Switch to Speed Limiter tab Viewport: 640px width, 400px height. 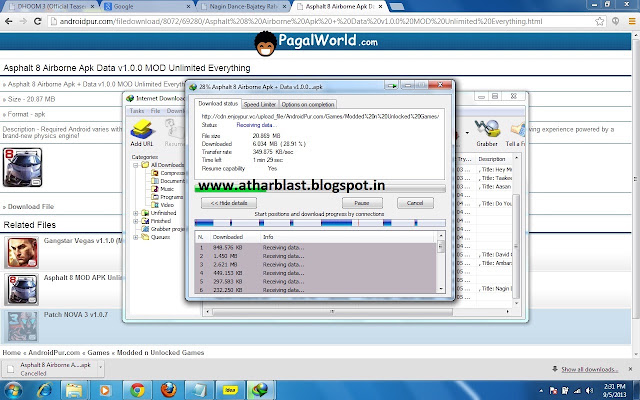coord(260,104)
